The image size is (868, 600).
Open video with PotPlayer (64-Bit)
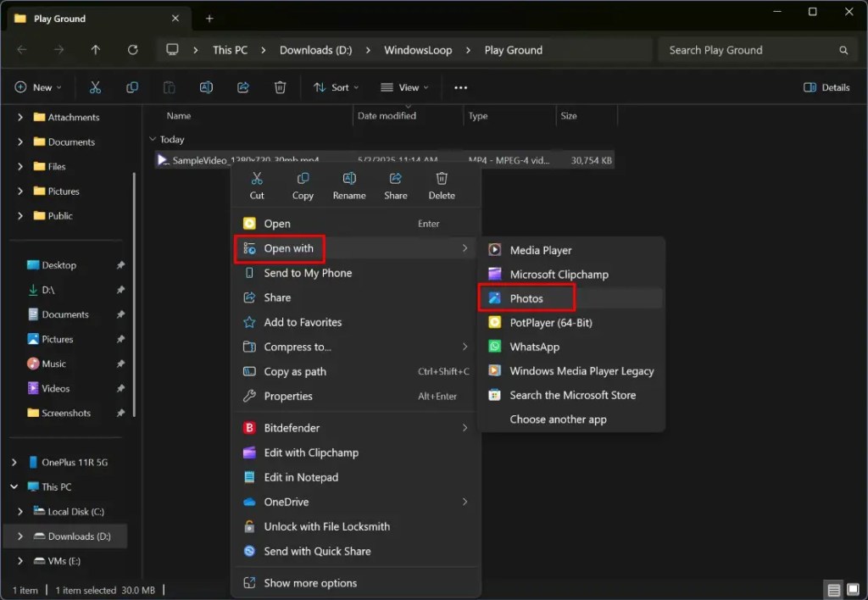tap(570, 323)
